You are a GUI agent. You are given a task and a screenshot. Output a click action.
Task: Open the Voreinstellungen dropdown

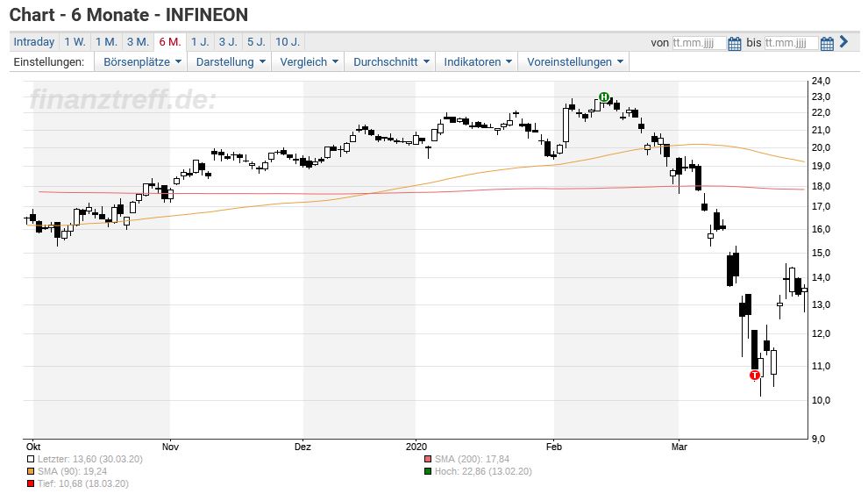pos(574,62)
